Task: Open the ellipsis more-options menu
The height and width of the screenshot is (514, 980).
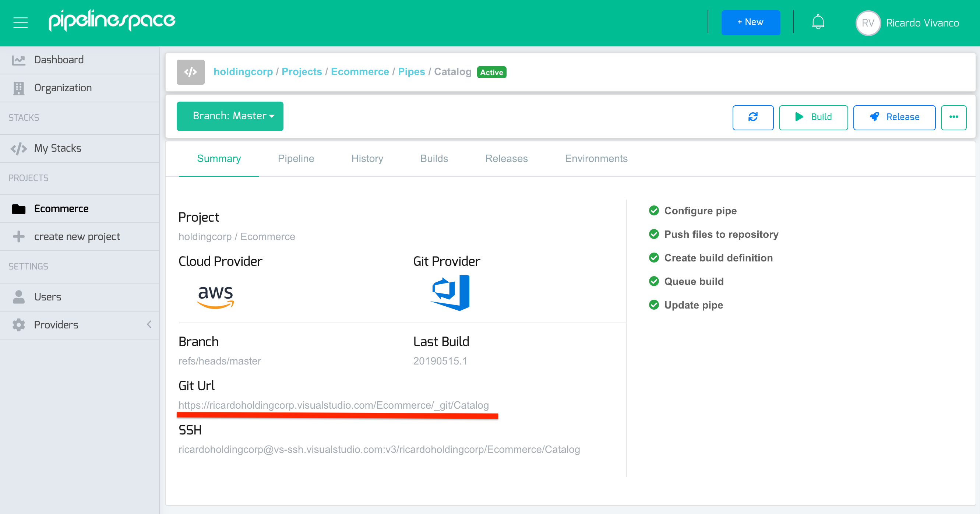Action: pos(954,117)
